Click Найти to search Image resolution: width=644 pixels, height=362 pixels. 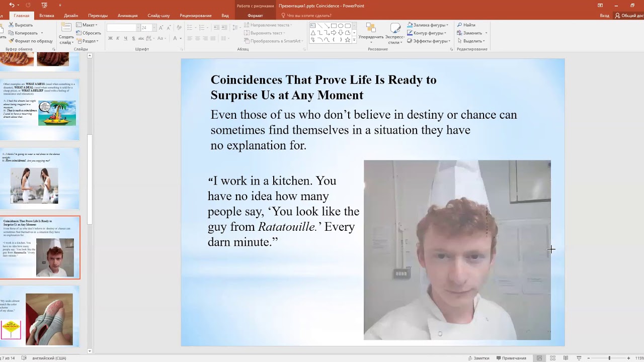tap(466, 25)
